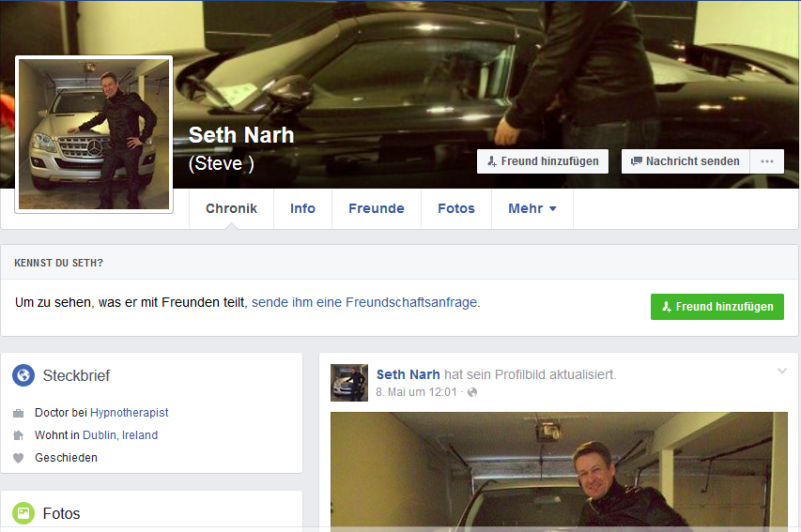Viewport: 801px width, 532px height.
Task: Click the house icon beside Wohnt in
Action: coord(19,435)
